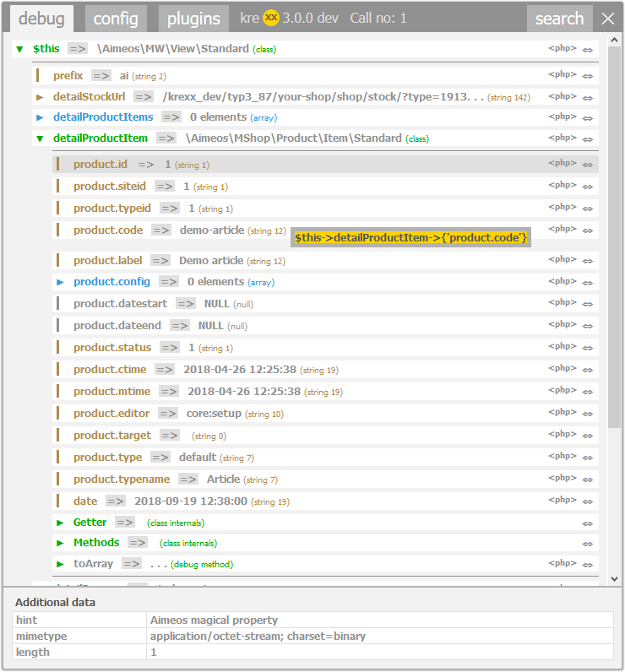Viewport: 625px width, 672px height.
Task: Click the scrollbar down arrow
Action: (x=614, y=579)
